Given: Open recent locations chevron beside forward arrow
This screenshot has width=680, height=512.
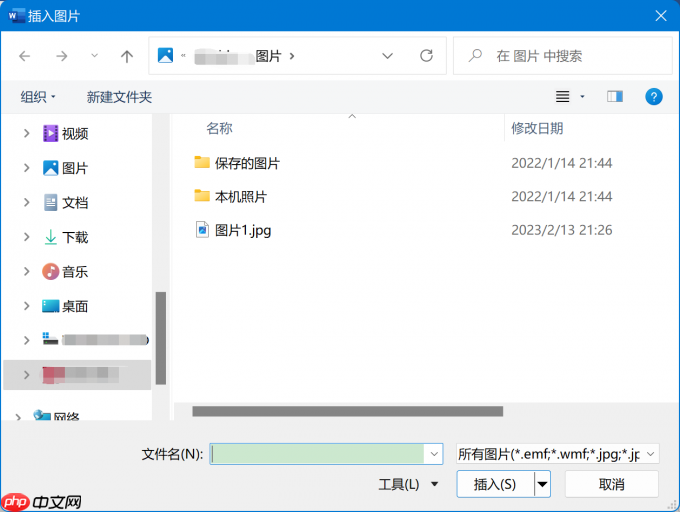Looking at the screenshot, I should [x=94, y=55].
